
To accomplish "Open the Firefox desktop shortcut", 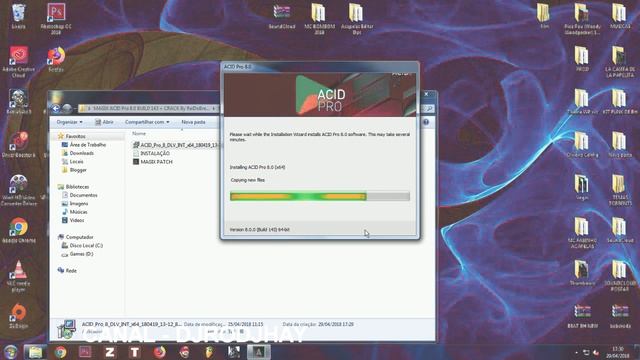I will point(56,59).
